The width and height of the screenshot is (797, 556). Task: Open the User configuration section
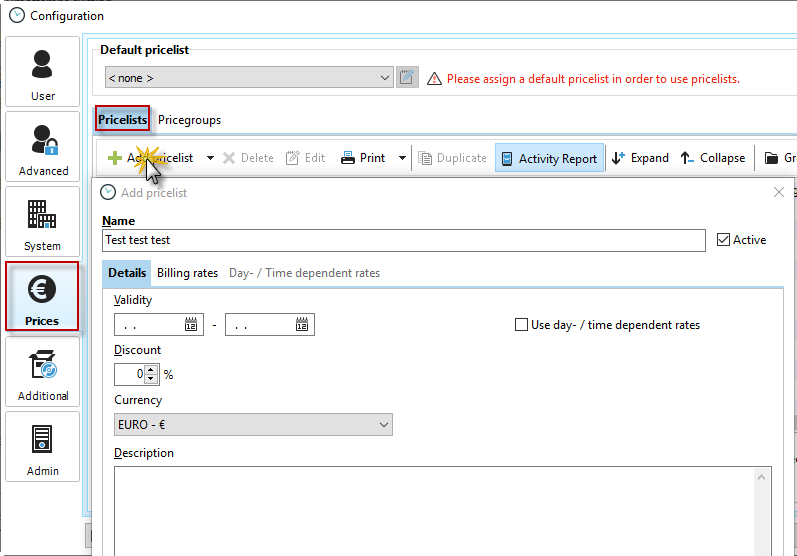[43, 72]
